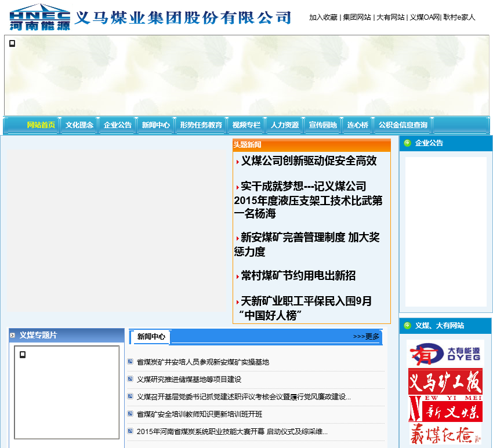The image size is (493, 448).
Task: Open headline 常村煤矿节约用电出新招
Action: [x=298, y=275]
